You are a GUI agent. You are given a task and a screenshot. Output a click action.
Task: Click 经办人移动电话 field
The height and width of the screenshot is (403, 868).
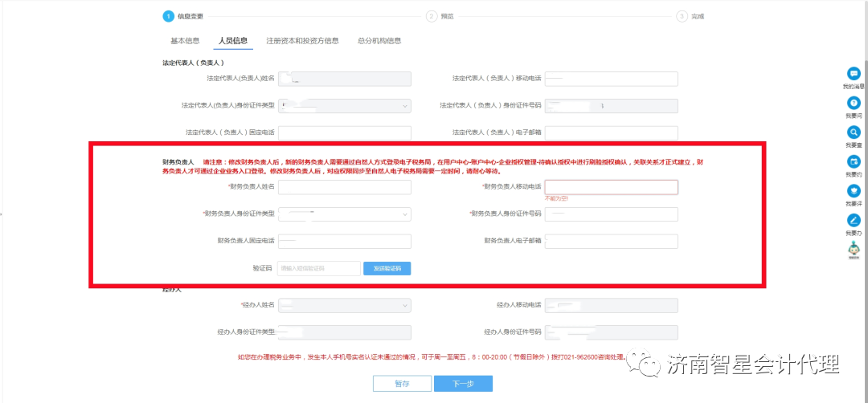point(611,304)
